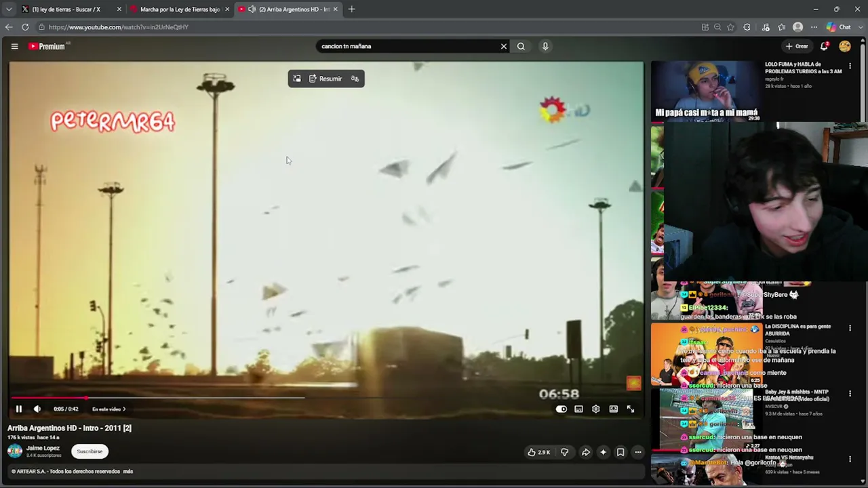
Task: Switch to 'Marcha por la Ley de Tierras' tab
Action: 179,9
